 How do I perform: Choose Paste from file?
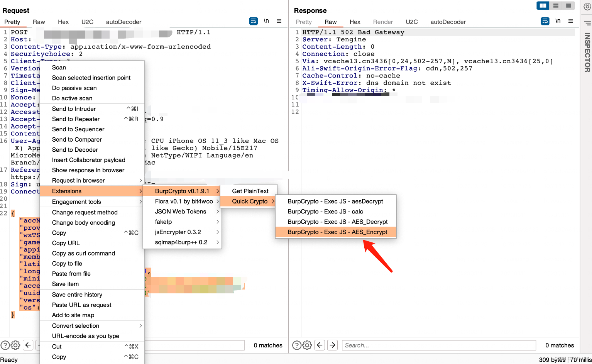click(x=92, y=274)
